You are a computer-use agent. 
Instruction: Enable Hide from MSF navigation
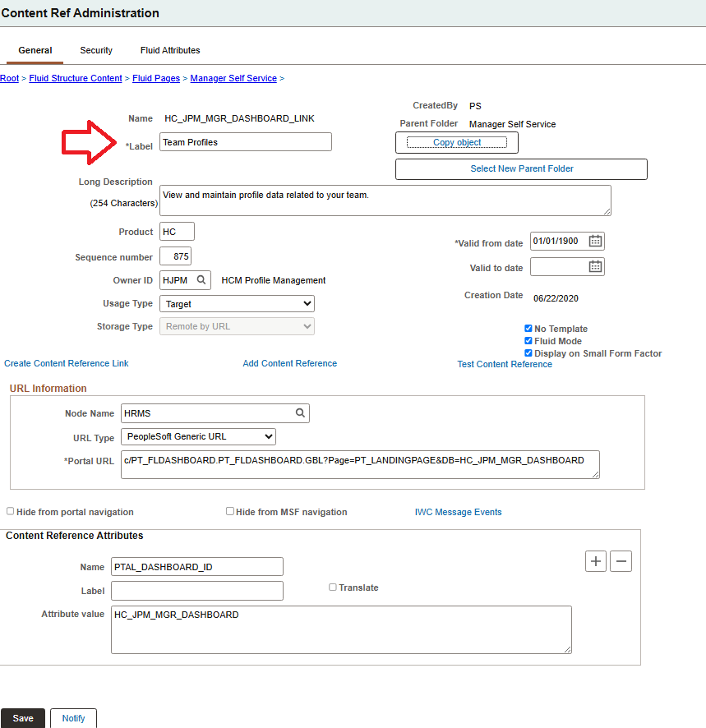230,511
